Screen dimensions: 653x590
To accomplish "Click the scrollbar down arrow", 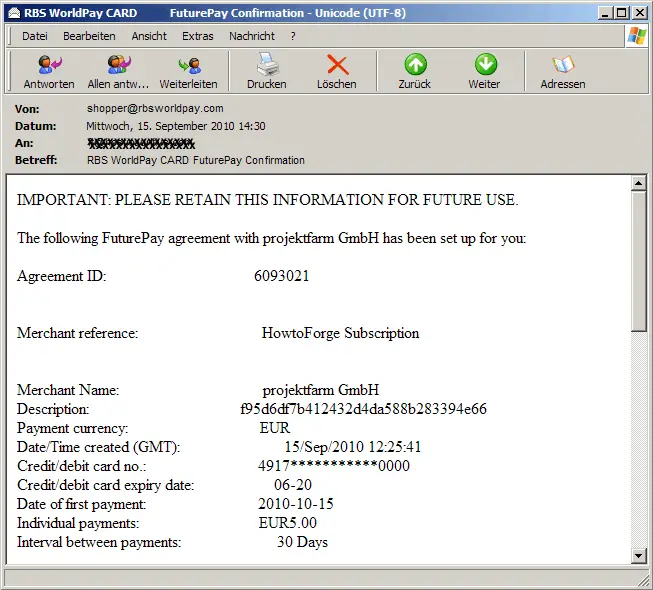I will click(638, 555).
